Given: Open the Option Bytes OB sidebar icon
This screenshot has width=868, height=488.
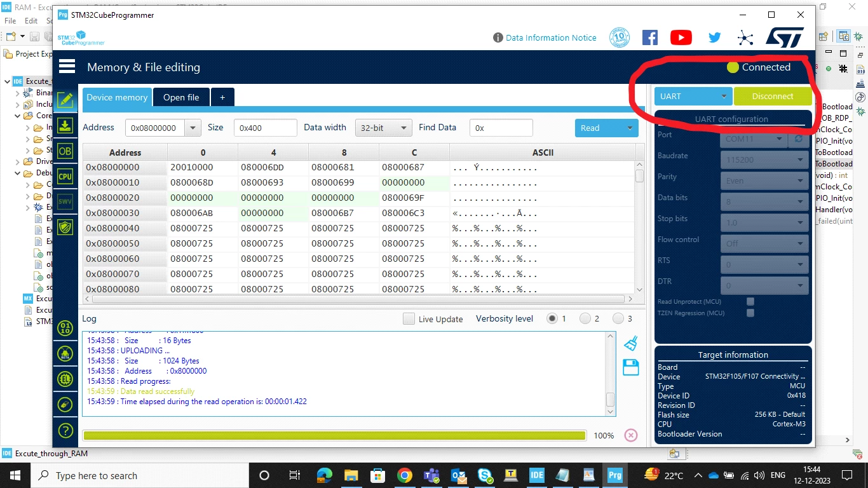Looking at the screenshot, I should pos(65,151).
